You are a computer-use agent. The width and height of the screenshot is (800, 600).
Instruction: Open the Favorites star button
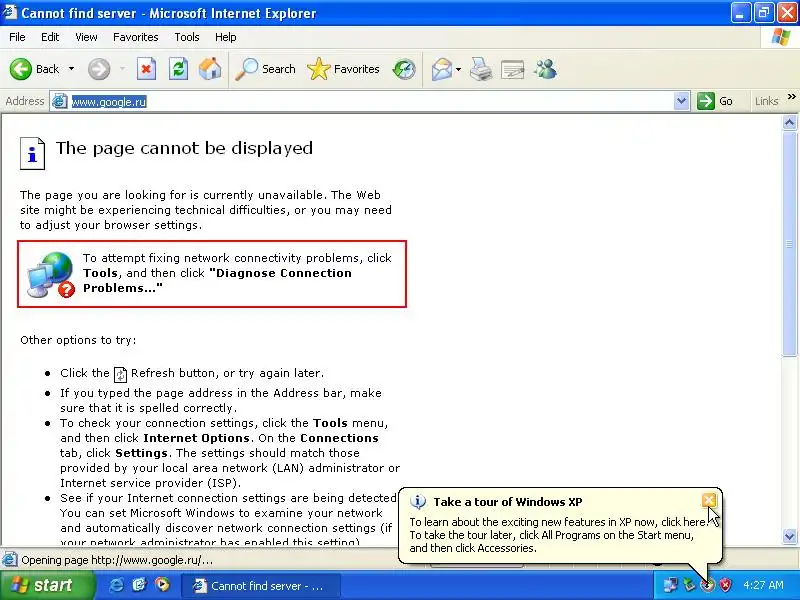(343, 69)
